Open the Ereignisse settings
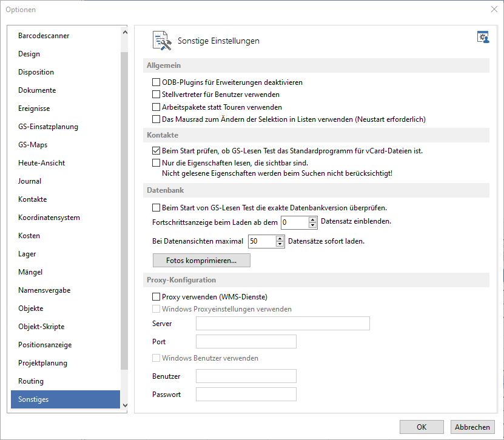Viewport: 504px width, 440px height. 66,108
